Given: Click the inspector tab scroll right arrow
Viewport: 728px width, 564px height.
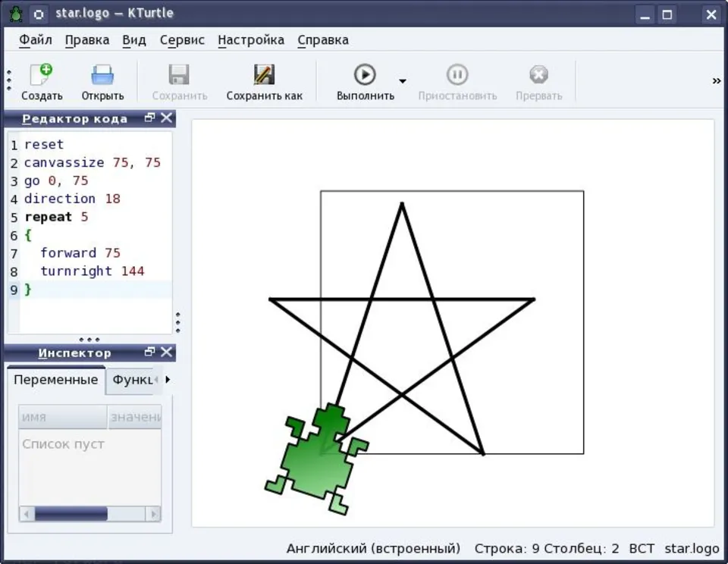Looking at the screenshot, I should [168, 380].
